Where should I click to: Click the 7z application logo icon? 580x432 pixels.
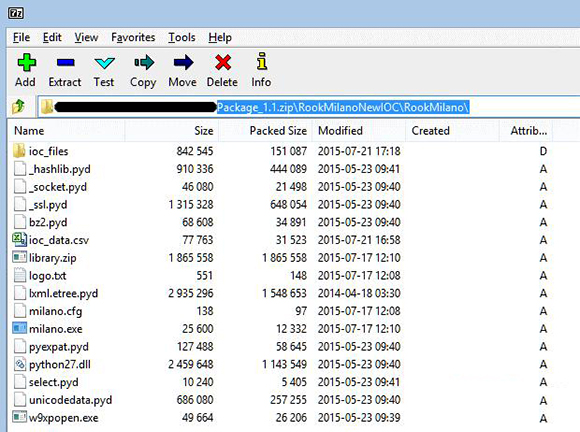tap(16, 13)
